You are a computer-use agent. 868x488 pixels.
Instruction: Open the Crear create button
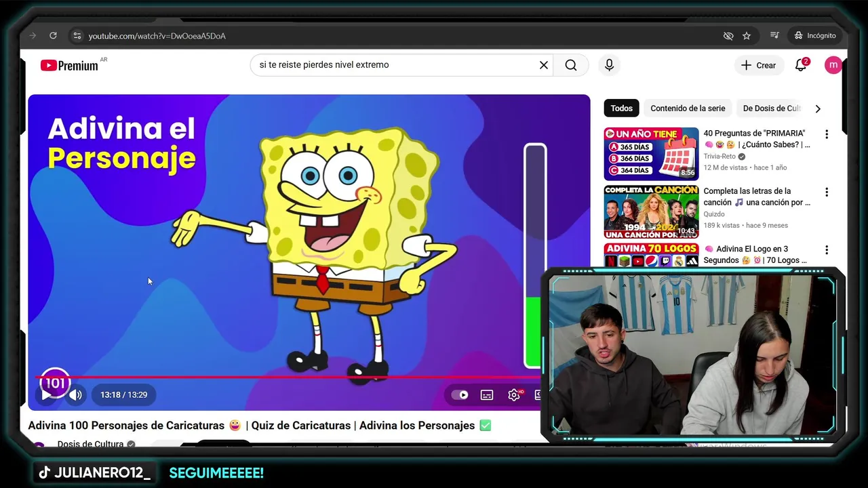[x=758, y=65]
